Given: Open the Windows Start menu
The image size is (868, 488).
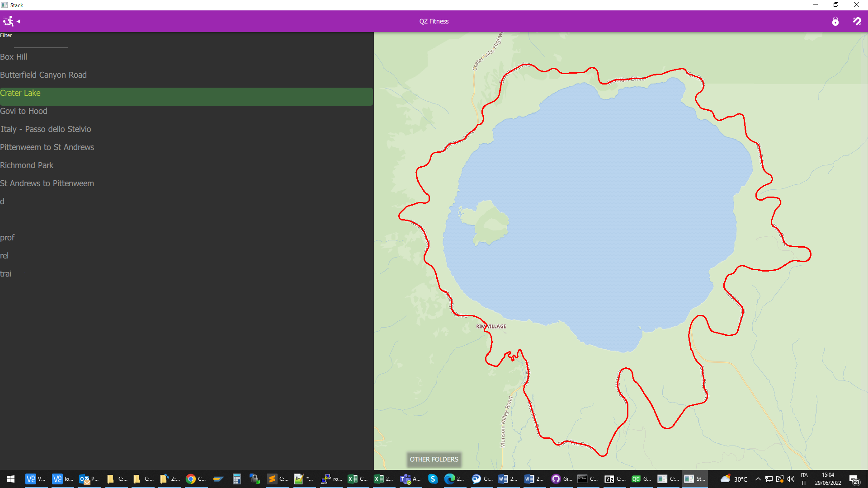Looking at the screenshot, I should [x=10, y=479].
